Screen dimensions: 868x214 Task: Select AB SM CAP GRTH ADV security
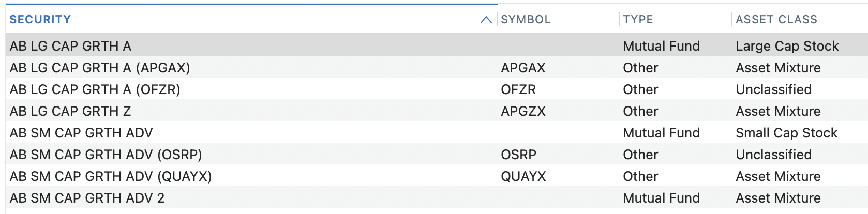(x=81, y=133)
